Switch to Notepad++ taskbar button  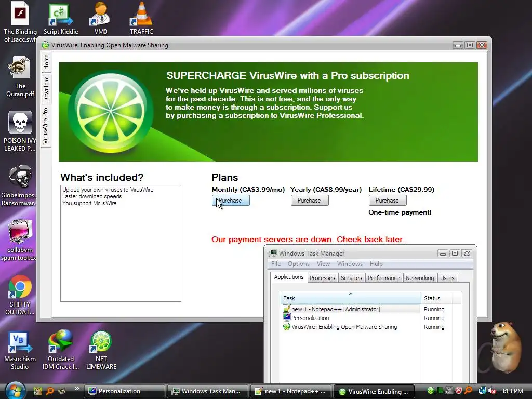point(291,391)
